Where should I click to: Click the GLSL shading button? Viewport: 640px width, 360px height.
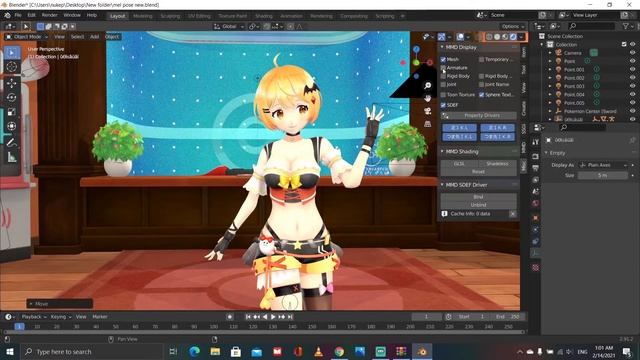coord(459,164)
